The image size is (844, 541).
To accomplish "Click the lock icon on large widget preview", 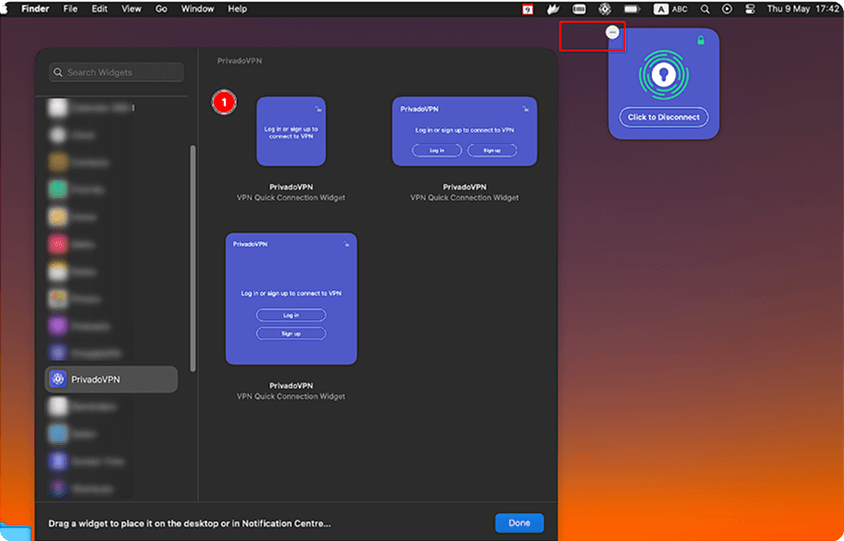I will pyautogui.click(x=346, y=244).
